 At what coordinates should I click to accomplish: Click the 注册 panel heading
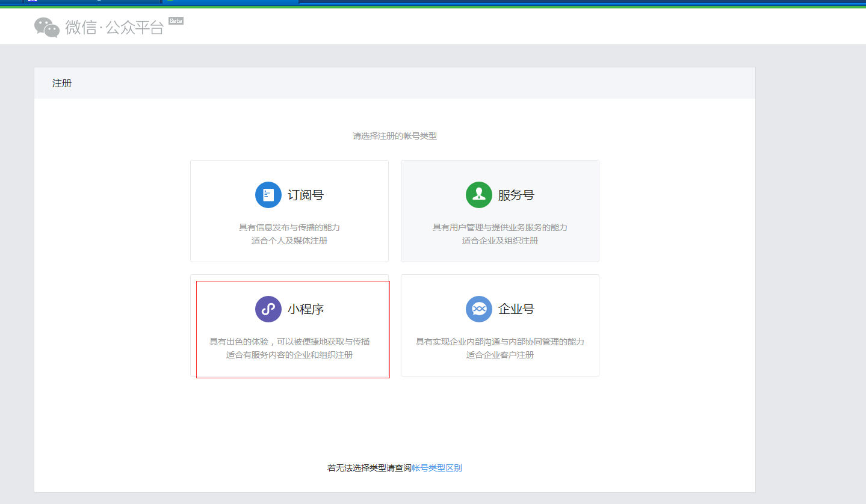[62, 83]
